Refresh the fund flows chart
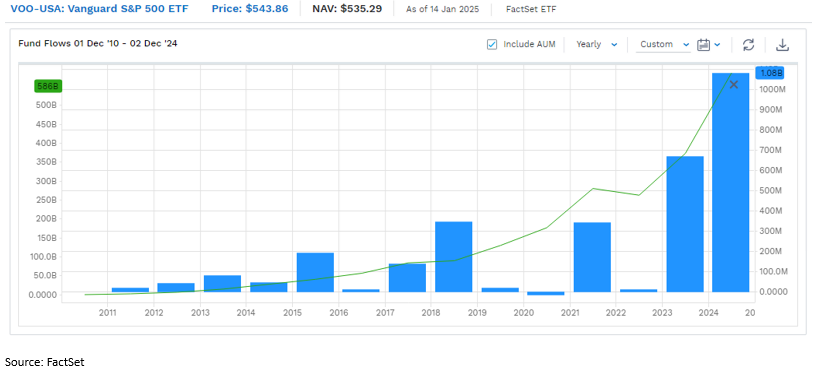The width and height of the screenshot is (815, 371). point(748,45)
